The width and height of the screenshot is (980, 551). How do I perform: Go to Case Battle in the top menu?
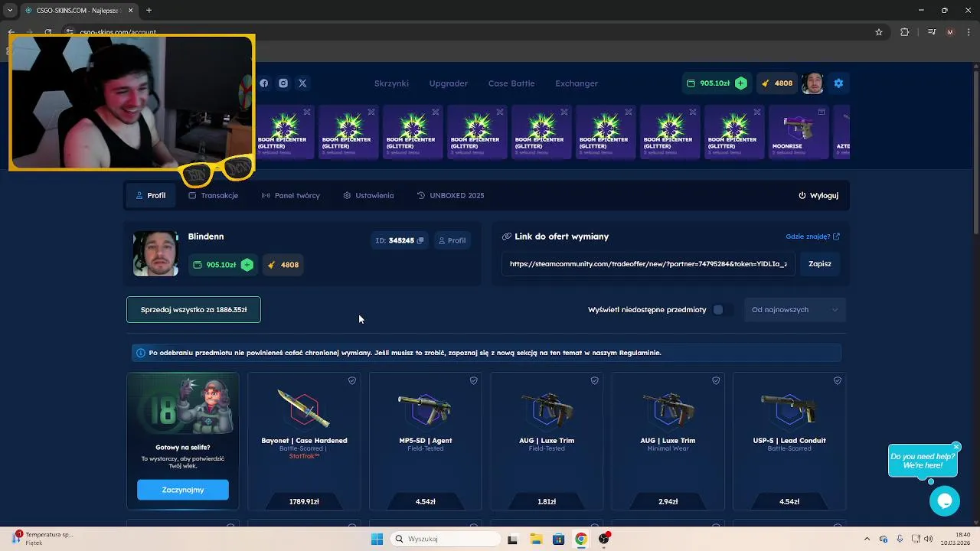point(511,83)
